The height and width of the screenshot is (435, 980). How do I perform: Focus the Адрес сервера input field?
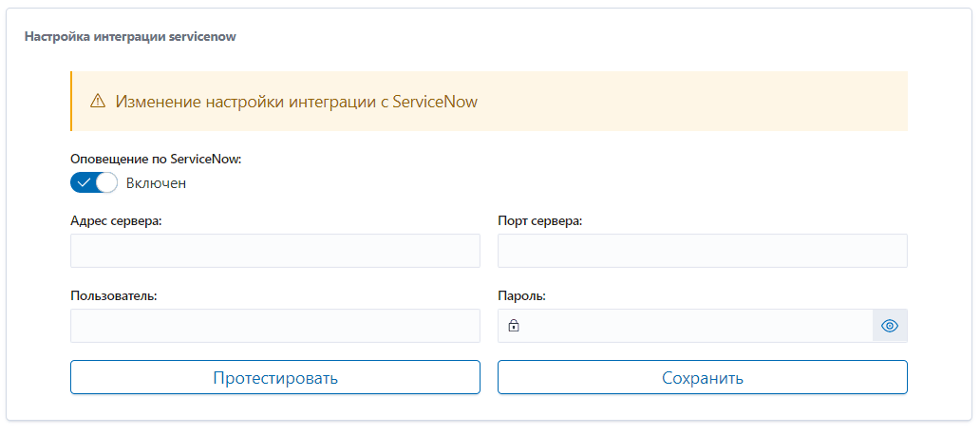275,251
